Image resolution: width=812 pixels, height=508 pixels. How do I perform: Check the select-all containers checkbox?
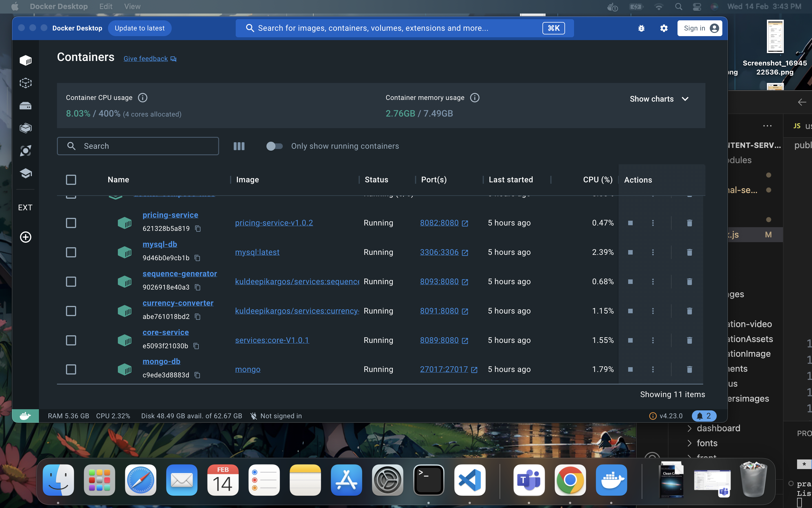point(71,180)
